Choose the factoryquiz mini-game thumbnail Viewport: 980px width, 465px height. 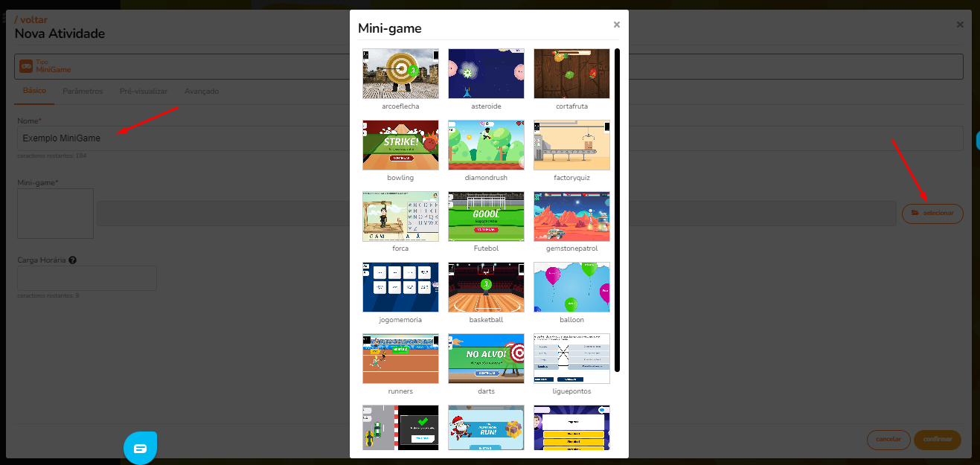pyautogui.click(x=571, y=145)
